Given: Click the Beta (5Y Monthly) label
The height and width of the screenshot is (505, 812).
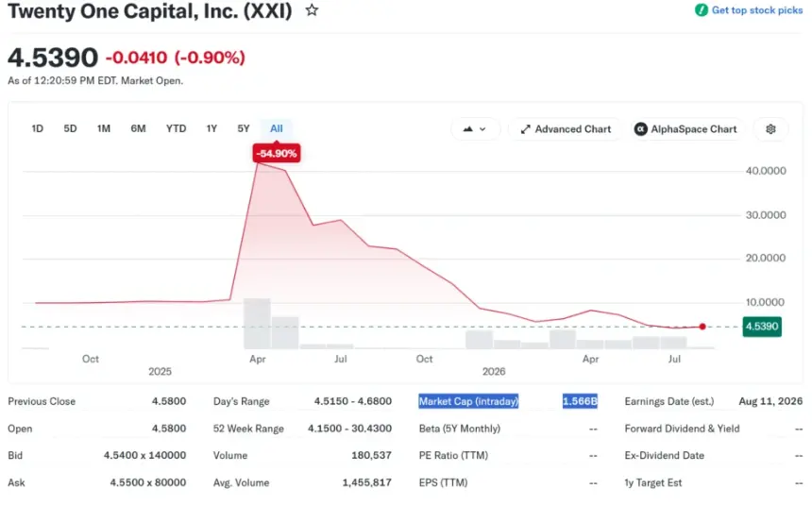Looking at the screenshot, I should pos(459,429).
